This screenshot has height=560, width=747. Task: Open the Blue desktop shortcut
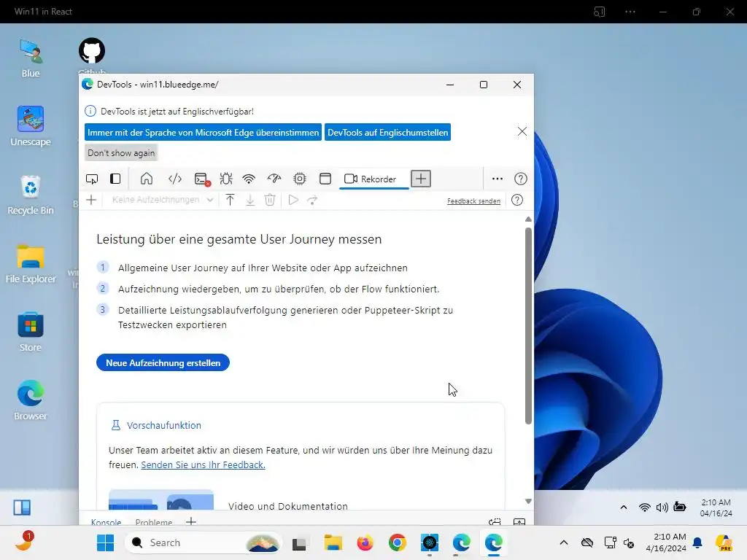(x=31, y=58)
